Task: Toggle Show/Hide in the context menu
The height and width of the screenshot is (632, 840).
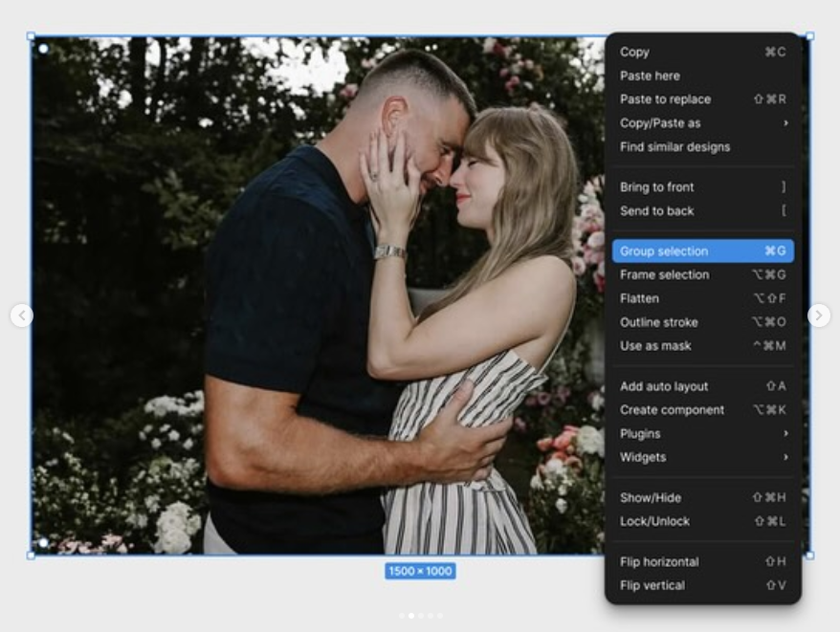Action: tap(702, 498)
